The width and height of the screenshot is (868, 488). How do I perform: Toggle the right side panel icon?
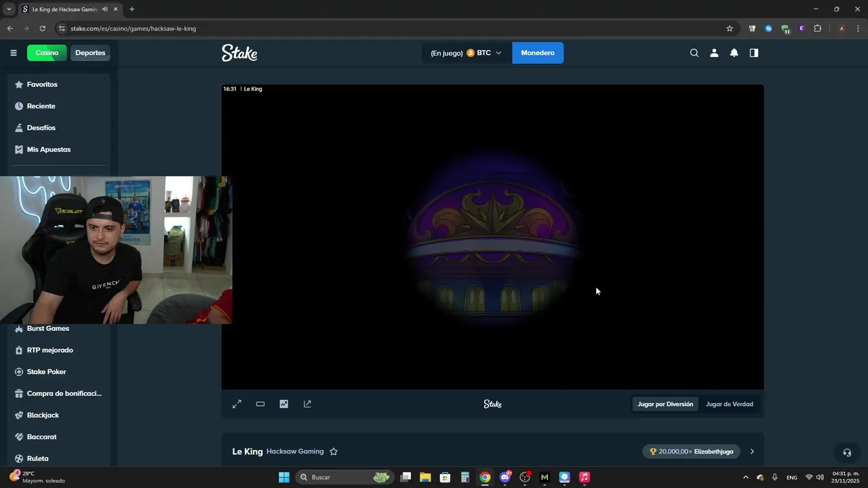pyautogui.click(x=753, y=53)
